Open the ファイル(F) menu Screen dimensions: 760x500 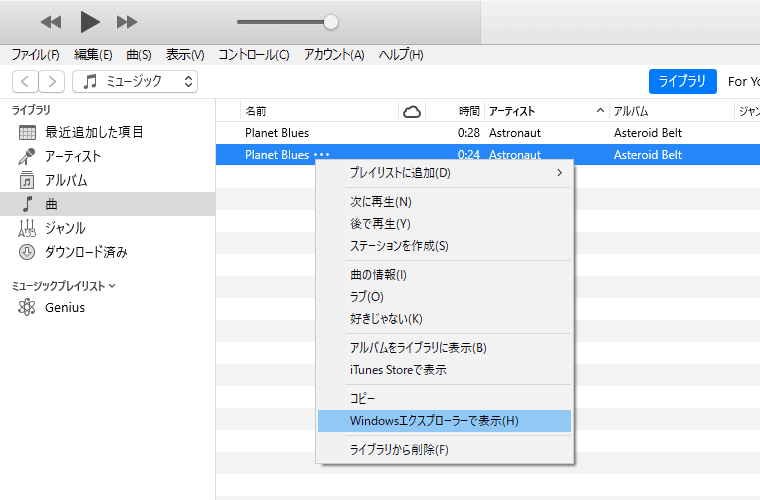(35, 55)
